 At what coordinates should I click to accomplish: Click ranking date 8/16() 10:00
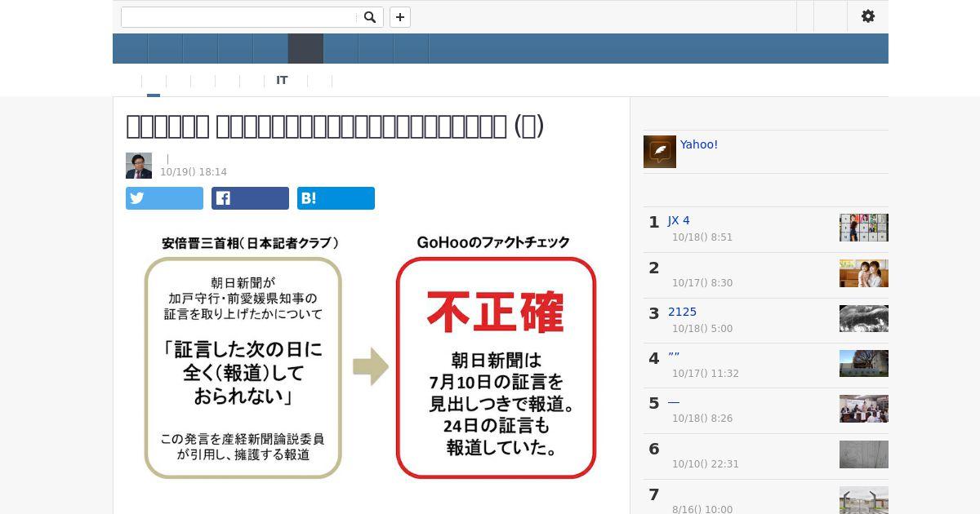(702, 509)
